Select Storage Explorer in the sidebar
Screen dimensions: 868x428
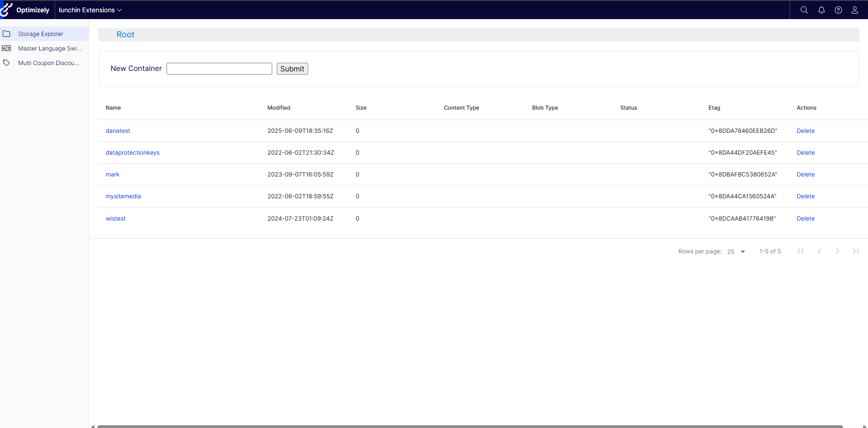click(40, 33)
